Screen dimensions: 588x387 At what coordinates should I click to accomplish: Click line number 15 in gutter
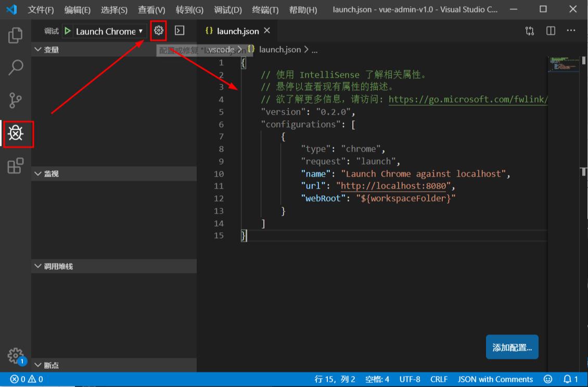pyautogui.click(x=219, y=235)
